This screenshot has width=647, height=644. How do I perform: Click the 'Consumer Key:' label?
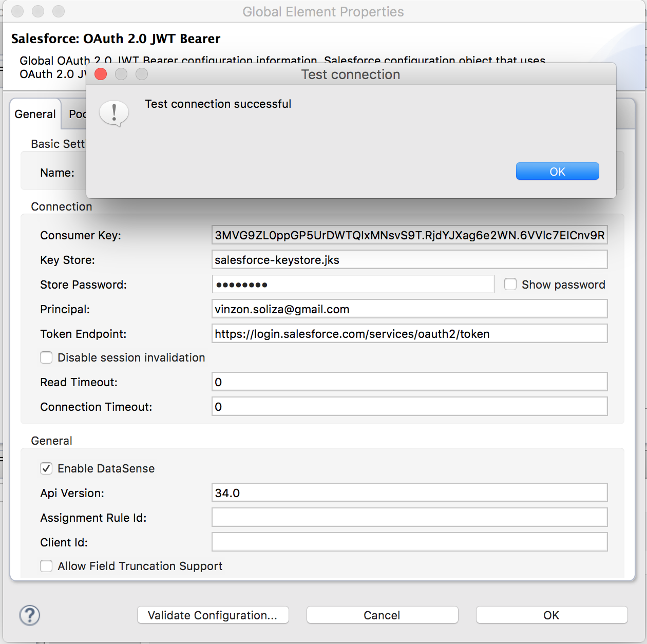[81, 235]
